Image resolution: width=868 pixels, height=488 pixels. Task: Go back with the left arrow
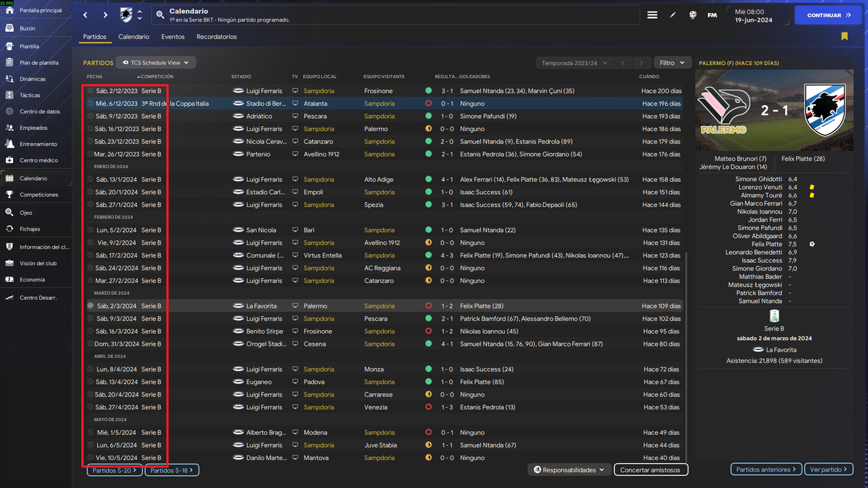[x=85, y=15]
